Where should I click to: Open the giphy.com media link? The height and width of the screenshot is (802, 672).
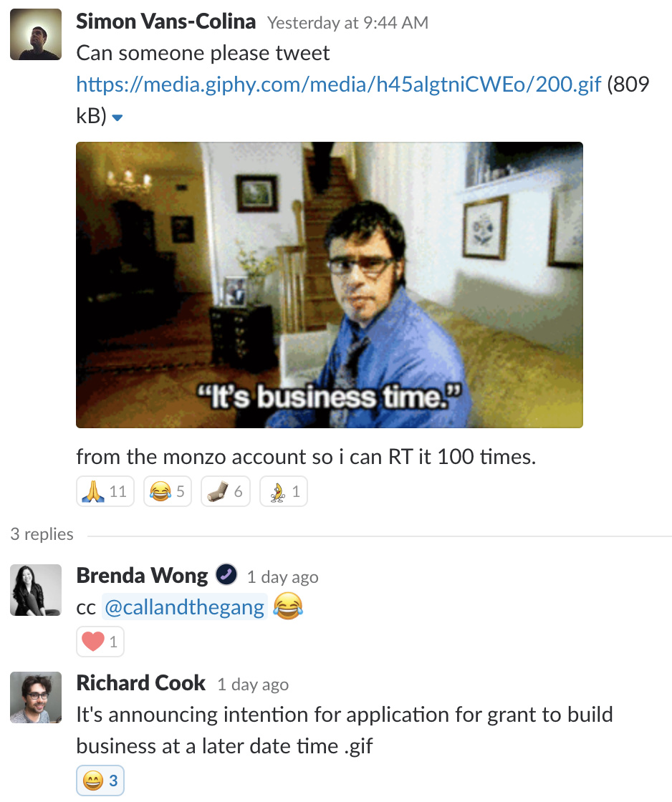click(x=338, y=84)
